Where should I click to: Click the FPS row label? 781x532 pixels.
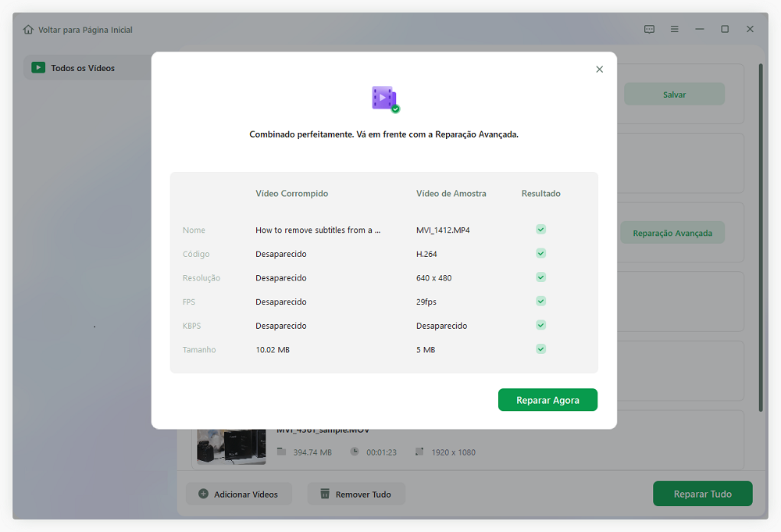pos(189,302)
